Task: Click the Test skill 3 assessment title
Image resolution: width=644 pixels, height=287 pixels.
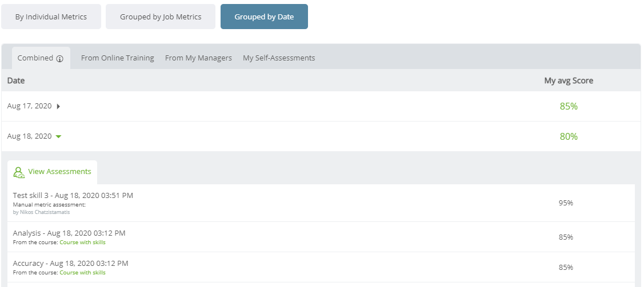Action: tap(73, 196)
